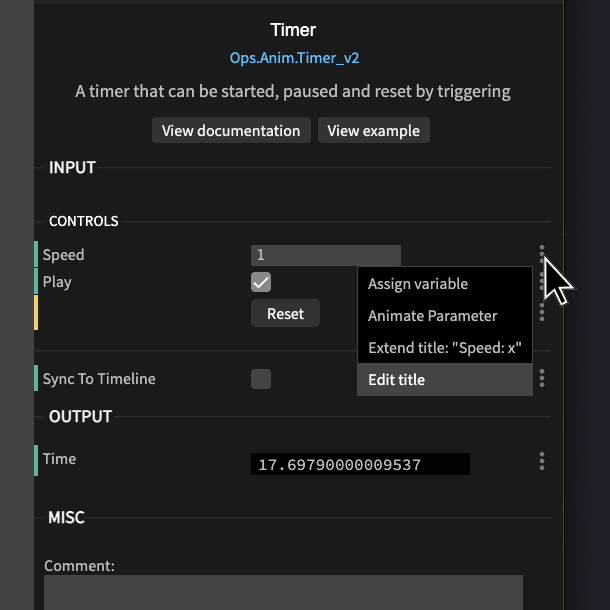Enable the Sync To Timeline checkbox
Image resolution: width=610 pixels, height=610 pixels.
click(261, 379)
